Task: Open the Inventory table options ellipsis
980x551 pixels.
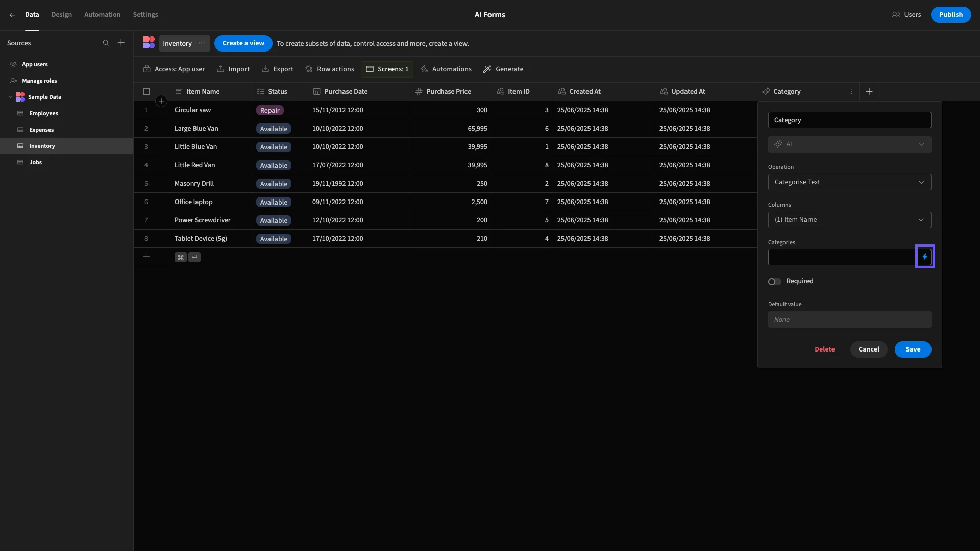Action: click(x=202, y=43)
